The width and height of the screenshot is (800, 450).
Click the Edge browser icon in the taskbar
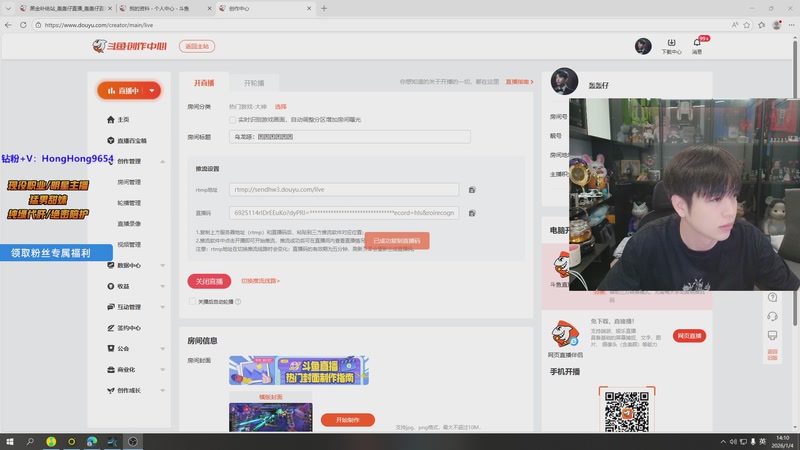92,441
